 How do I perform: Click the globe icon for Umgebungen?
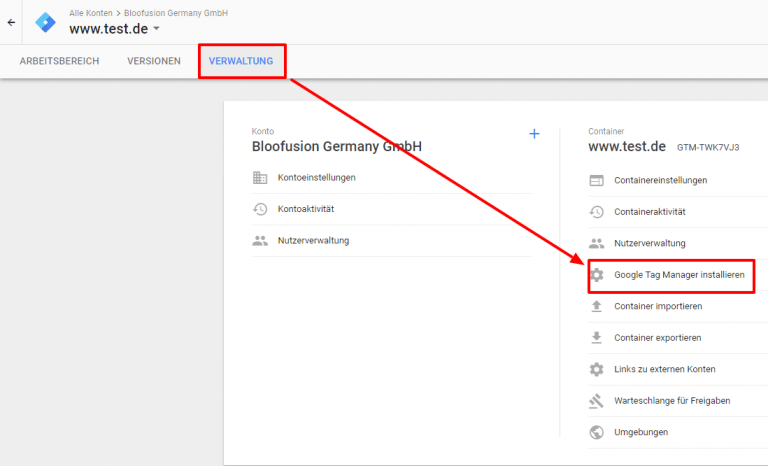coord(597,432)
